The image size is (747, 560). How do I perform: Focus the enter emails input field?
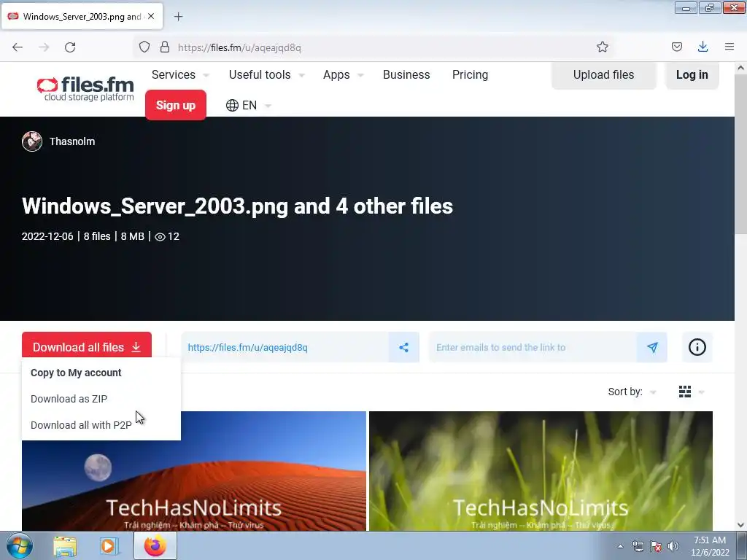click(x=533, y=347)
